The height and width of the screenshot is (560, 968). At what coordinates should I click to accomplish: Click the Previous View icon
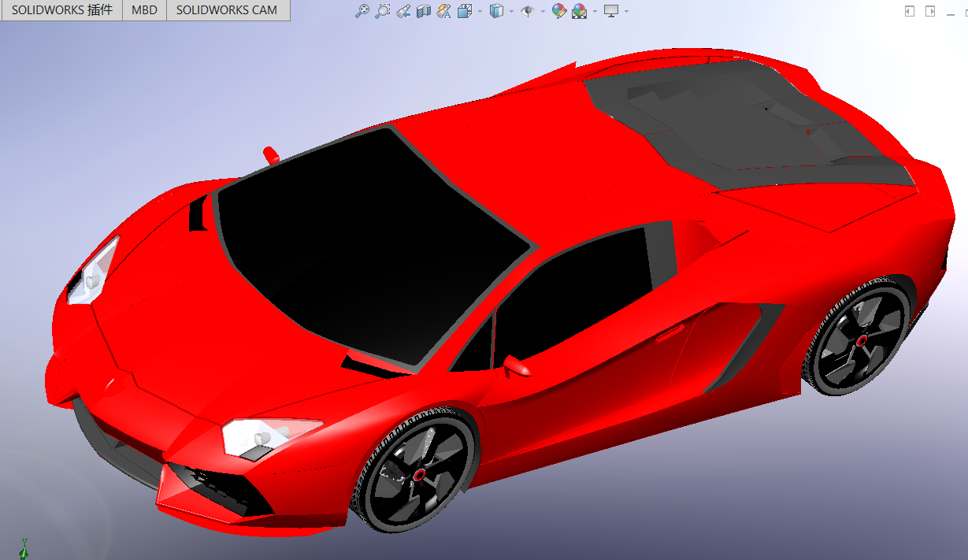pos(403,11)
